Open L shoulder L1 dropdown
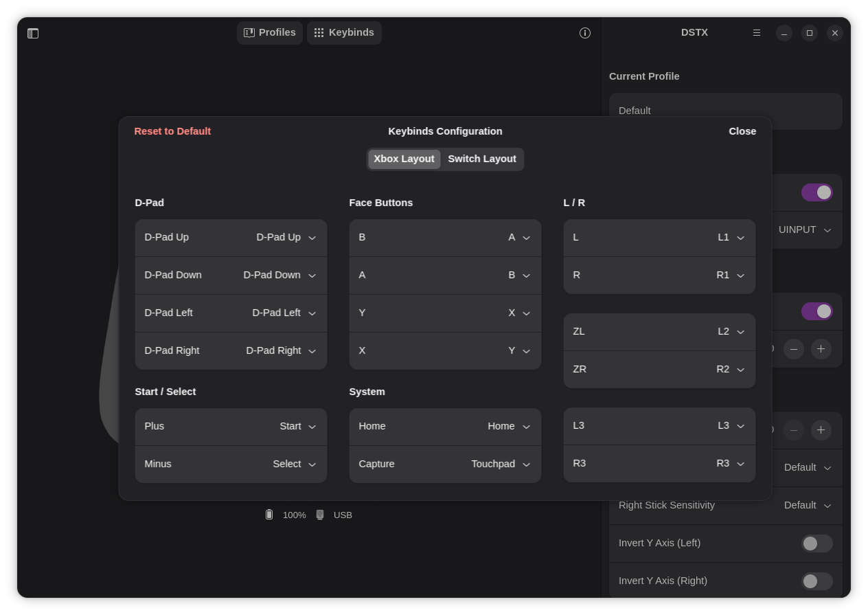This screenshot has height=615, width=868. point(659,238)
